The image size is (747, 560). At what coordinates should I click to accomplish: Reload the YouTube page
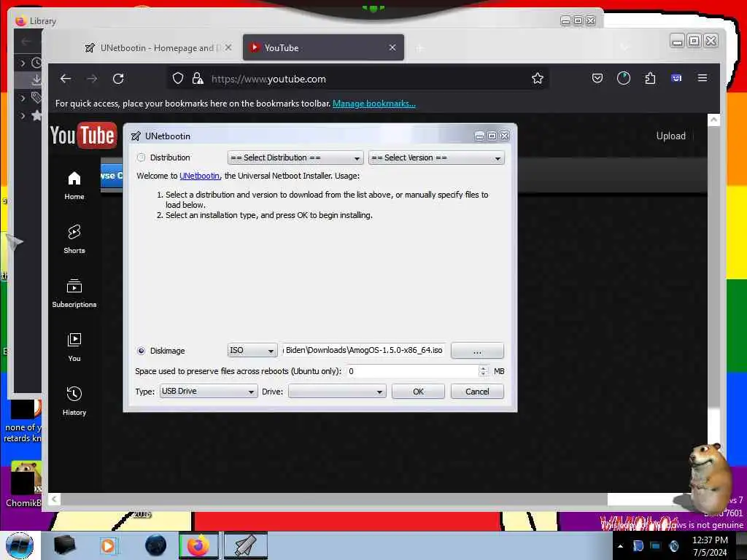[x=118, y=79]
